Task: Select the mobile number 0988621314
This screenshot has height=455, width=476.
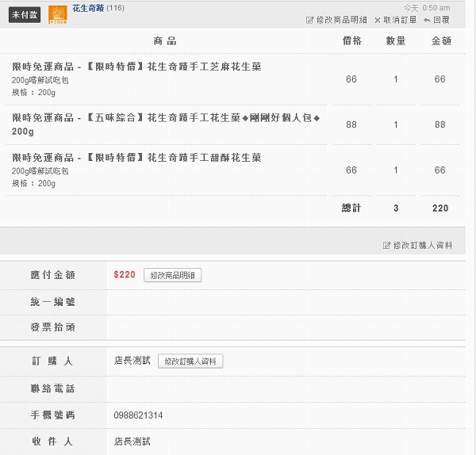Action: [138, 415]
